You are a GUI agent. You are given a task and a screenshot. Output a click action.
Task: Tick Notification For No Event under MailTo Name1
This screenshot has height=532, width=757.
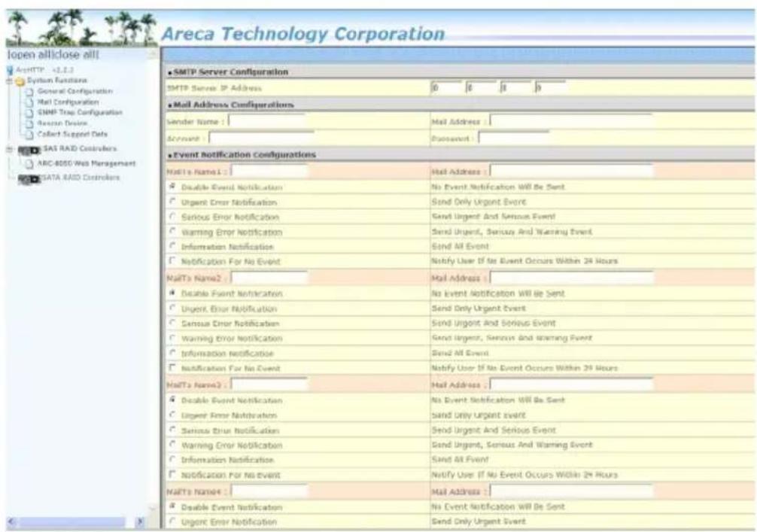[x=172, y=260]
